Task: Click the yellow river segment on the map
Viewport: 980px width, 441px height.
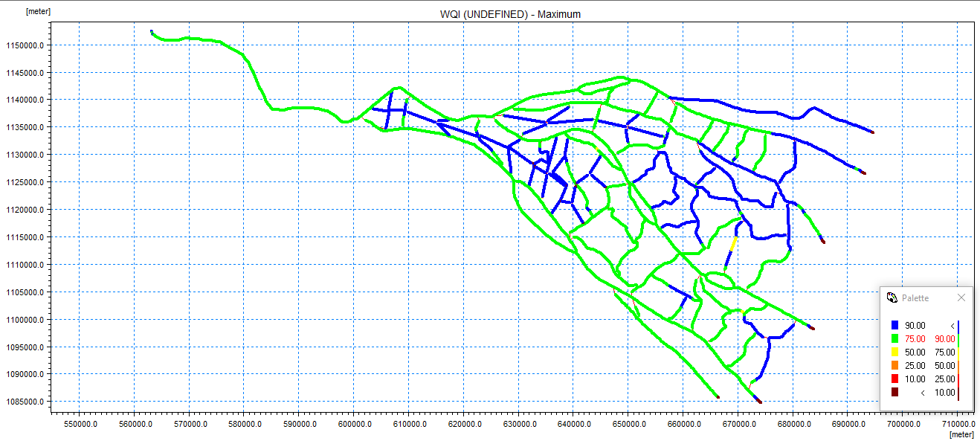Action: click(x=734, y=244)
